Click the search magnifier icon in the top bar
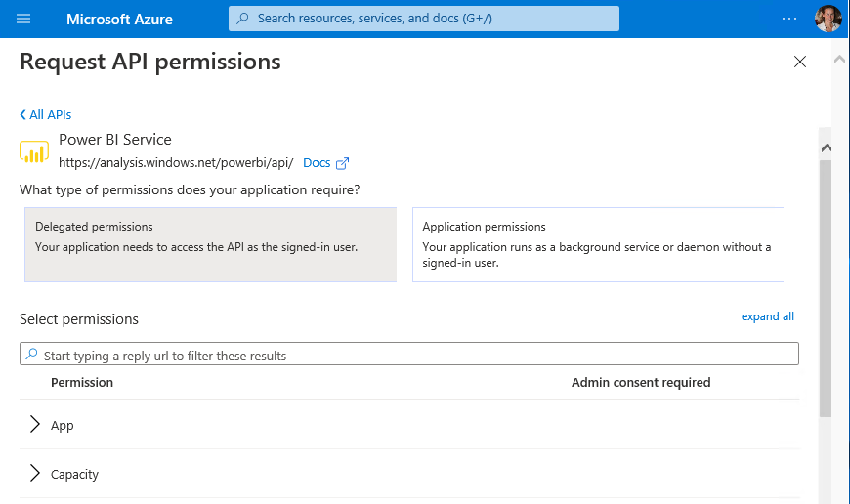Image resolution: width=850 pixels, height=504 pixels. [x=243, y=19]
